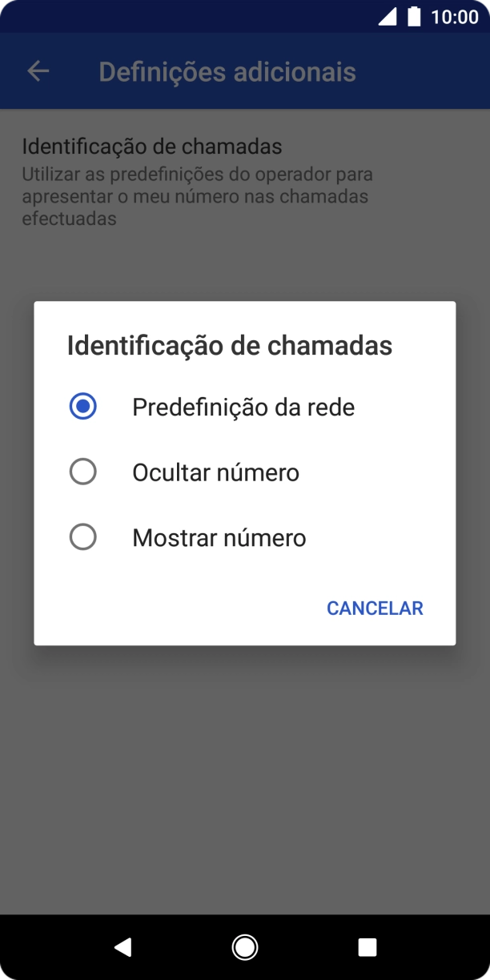Viewport: 490px width, 980px height.
Task: Tap the Identificação de chamadas dialog title
Action: tap(231, 345)
